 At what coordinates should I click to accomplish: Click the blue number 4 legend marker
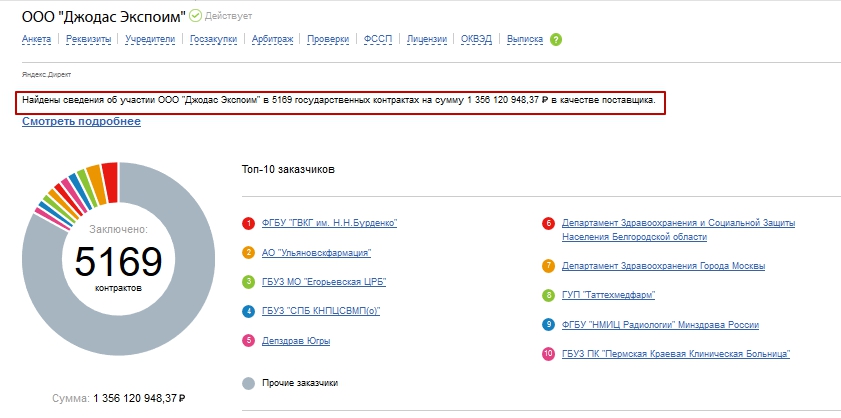pyautogui.click(x=248, y=311)
